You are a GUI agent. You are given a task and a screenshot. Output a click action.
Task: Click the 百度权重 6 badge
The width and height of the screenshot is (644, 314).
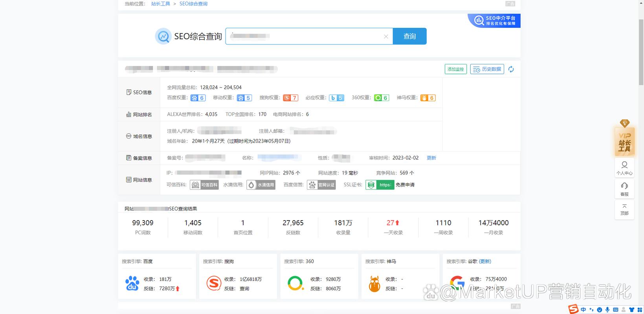tap(198, 98)
